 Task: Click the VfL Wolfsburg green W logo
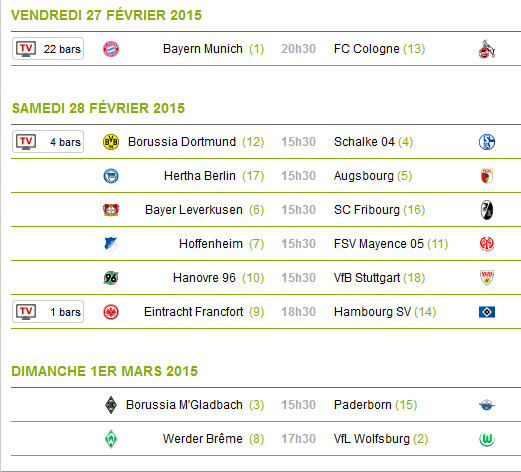[487, 439]
